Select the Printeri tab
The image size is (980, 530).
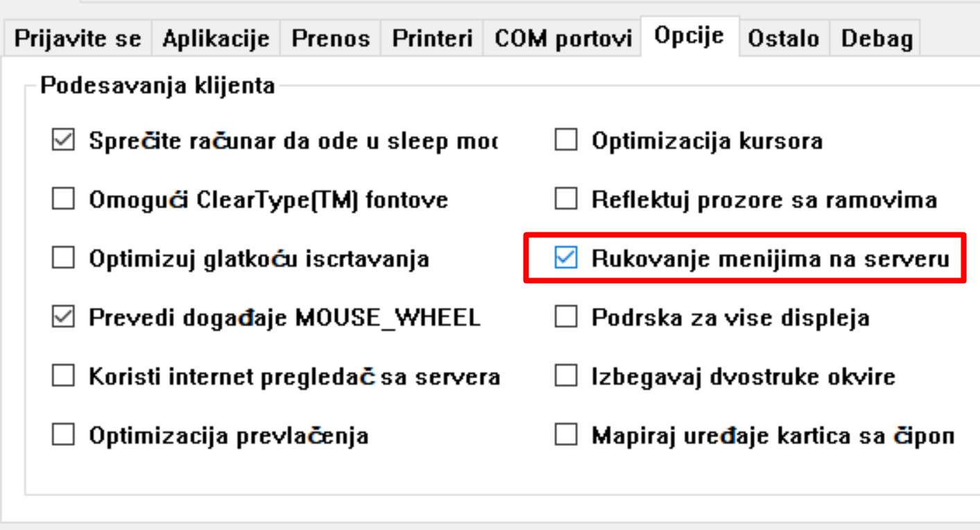[x=433, y=39]
